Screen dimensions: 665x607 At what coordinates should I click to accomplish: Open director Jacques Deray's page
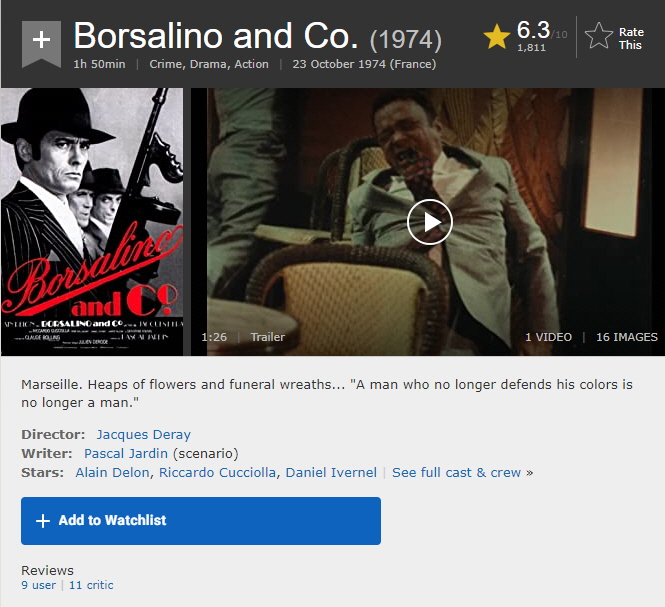(143, 434)
